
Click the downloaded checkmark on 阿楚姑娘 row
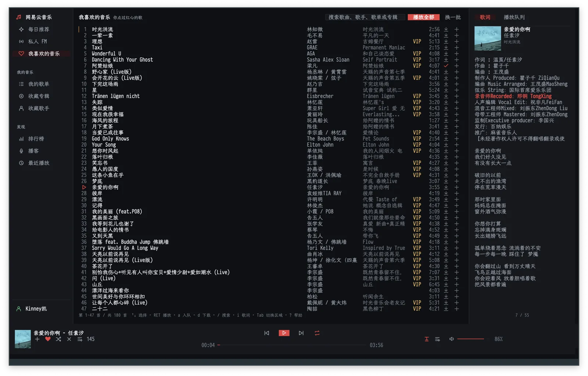[446, 66]
